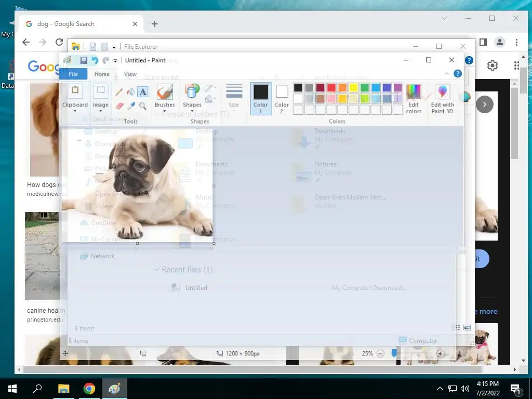Open the Shape fill dropdown
Viewport: 532px width, 399px height.
210,99
